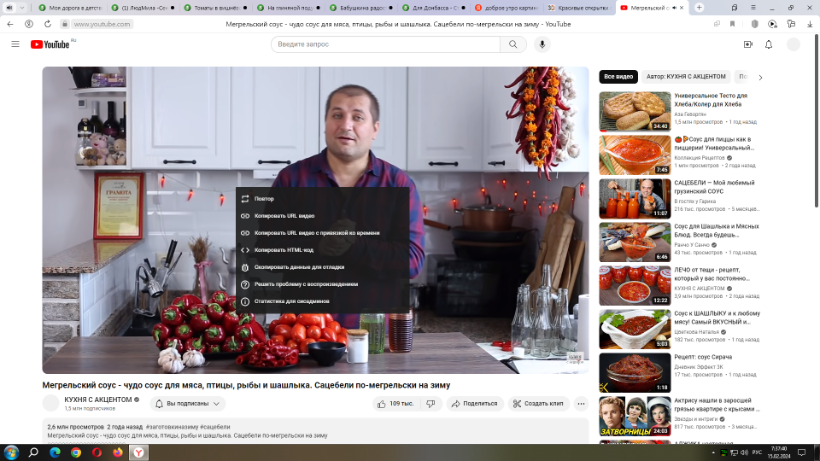This screenshot has height=461, width=820.
Task: Select the Автор: КУХНЯ С АКЦЕНТОМ chip
Action: pos(685,76)
